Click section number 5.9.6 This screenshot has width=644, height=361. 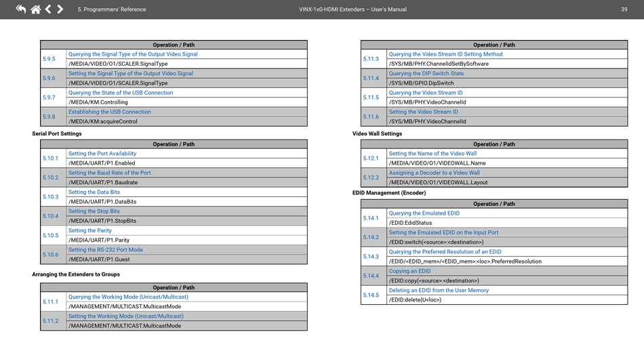49,79
